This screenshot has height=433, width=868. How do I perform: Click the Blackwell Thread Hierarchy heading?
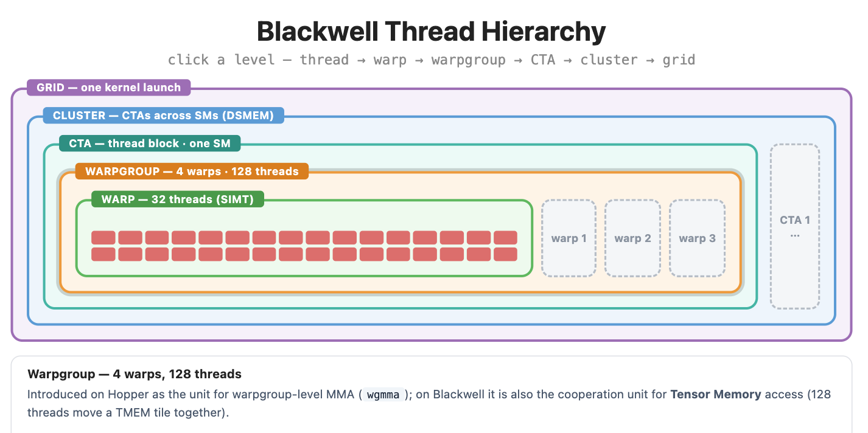[432, 31]
